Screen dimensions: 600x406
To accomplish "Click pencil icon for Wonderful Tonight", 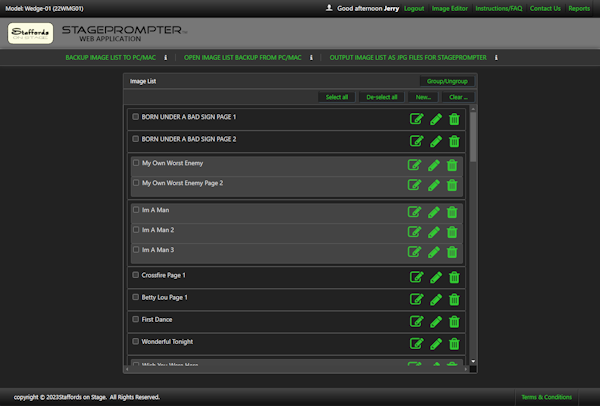I will (436, 344).
